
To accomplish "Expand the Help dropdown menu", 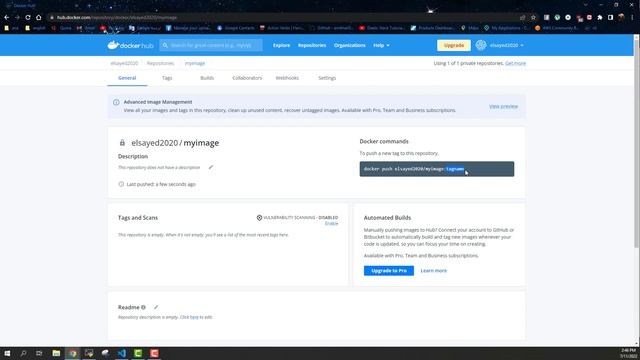I will coord(381,45).
